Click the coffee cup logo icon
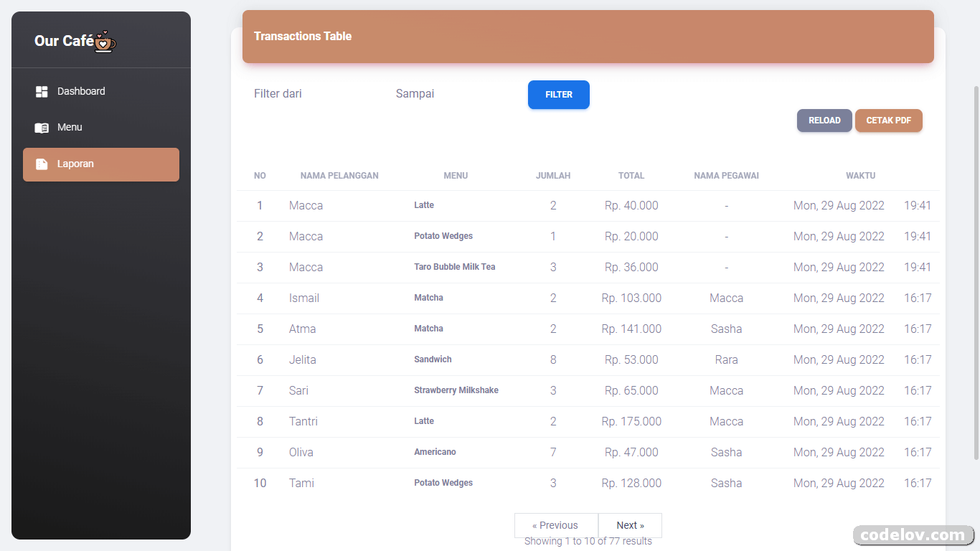980x551 pixels. [x=105, y=42]
